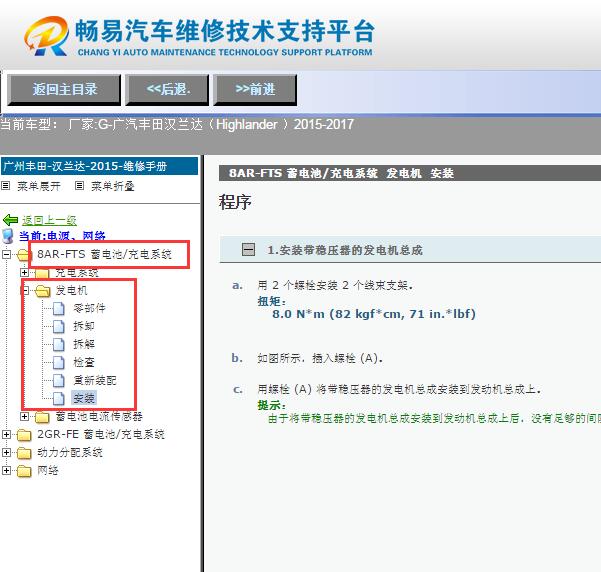Open the 检查 page
601x572 pixels.
coord(84,362)
